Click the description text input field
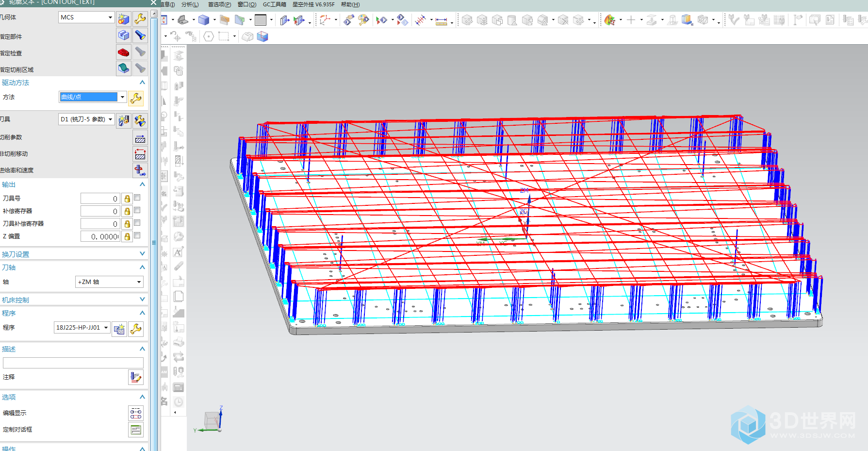868x451 pixels. [x=73, y=363]
